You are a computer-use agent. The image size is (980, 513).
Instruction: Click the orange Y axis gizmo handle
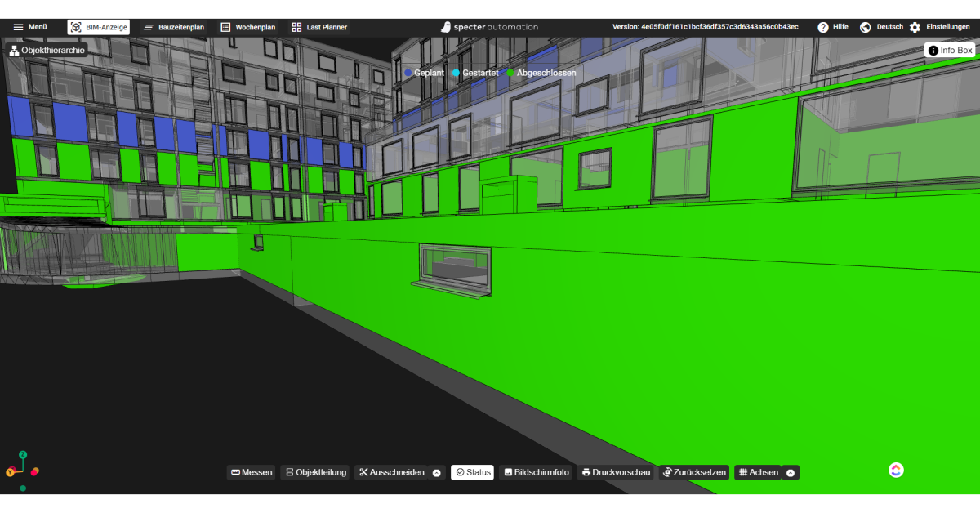click(x=11, y=472)
